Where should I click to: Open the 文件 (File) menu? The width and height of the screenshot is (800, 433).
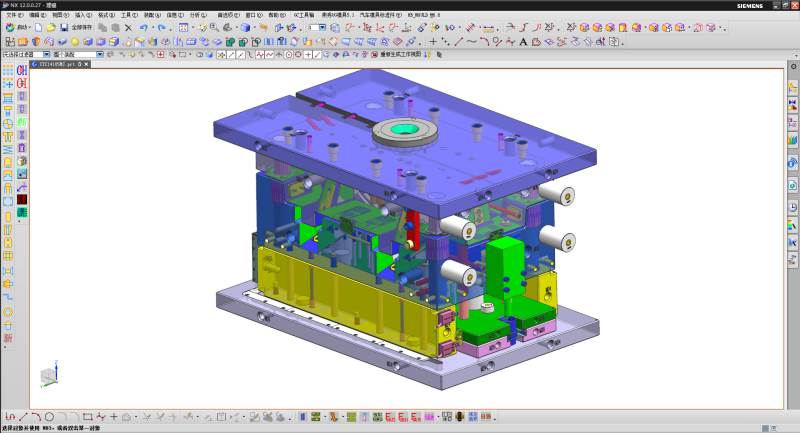click(x=13, y=16)
